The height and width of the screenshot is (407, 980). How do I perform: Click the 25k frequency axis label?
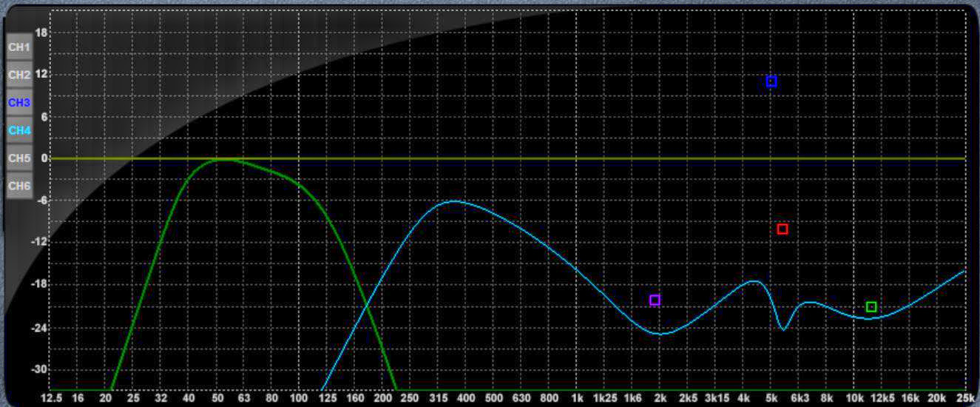[965, 398]
